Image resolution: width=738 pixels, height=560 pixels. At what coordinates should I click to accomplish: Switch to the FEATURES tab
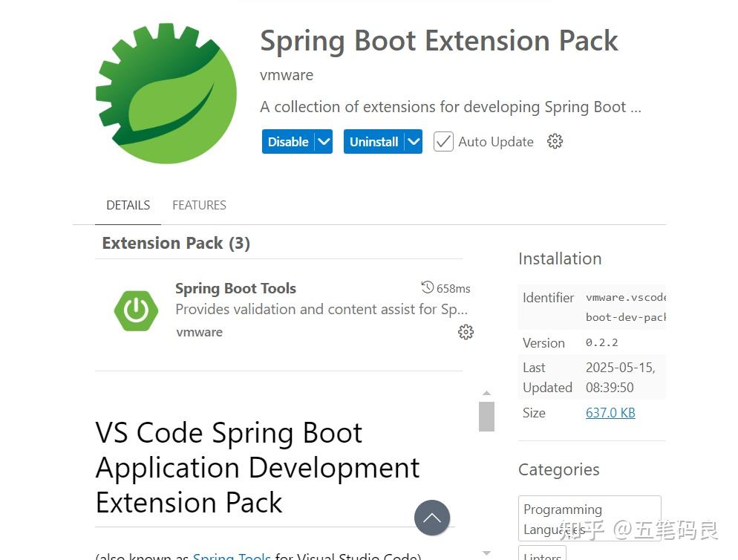(199, 205)
